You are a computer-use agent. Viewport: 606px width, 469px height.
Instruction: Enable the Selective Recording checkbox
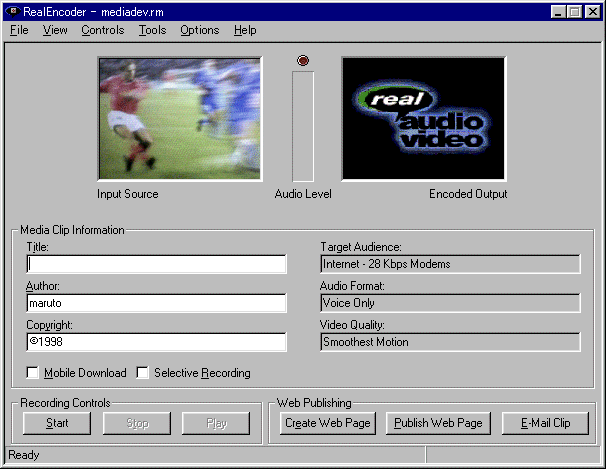click(143, 373)
